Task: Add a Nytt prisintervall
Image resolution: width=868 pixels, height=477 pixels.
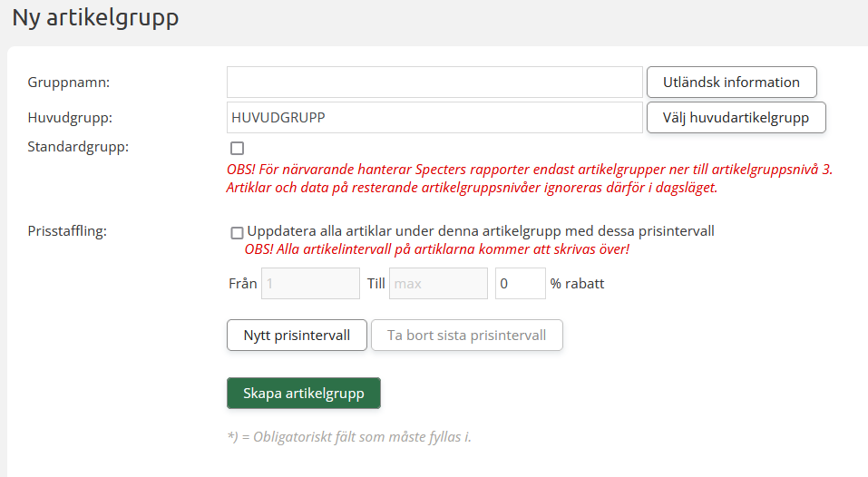Action: point(297,335)
